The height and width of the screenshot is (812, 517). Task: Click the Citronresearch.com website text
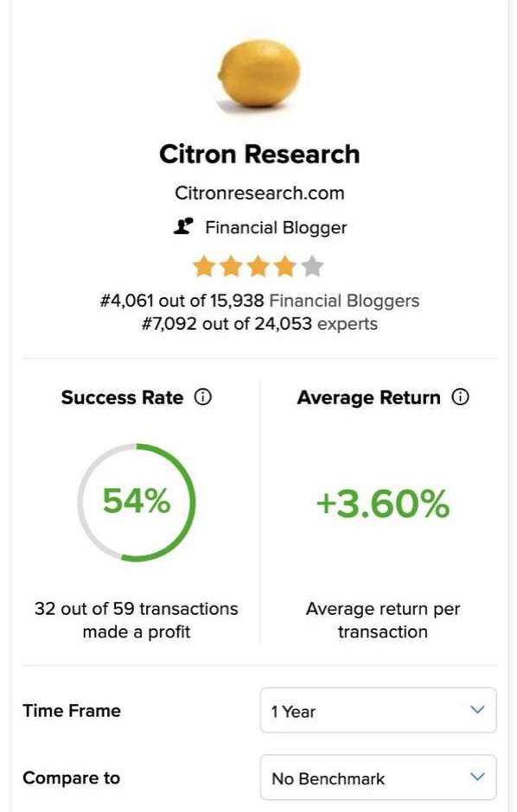259,193
